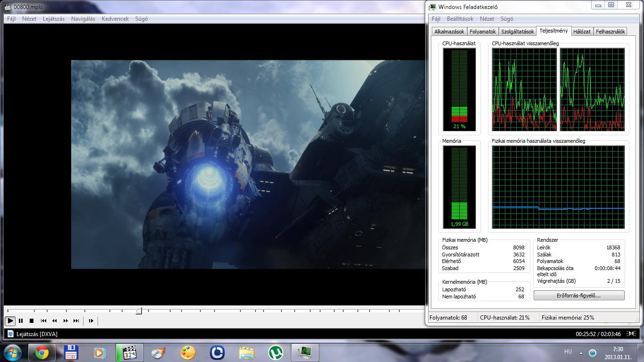The height and width of the screenshot is (362, 644).
Task: Open the Beállítások menu in Feladatkezelő
Action: 460,19
